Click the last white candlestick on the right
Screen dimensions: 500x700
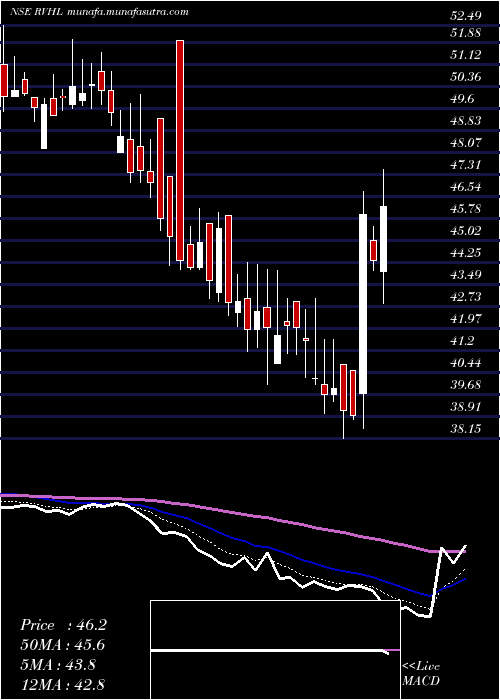[383, 239]
